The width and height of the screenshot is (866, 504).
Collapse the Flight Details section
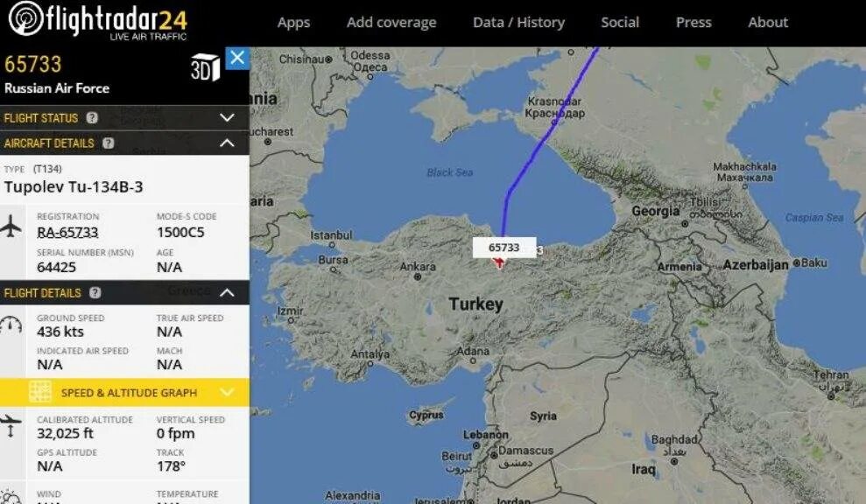(227, 292)
